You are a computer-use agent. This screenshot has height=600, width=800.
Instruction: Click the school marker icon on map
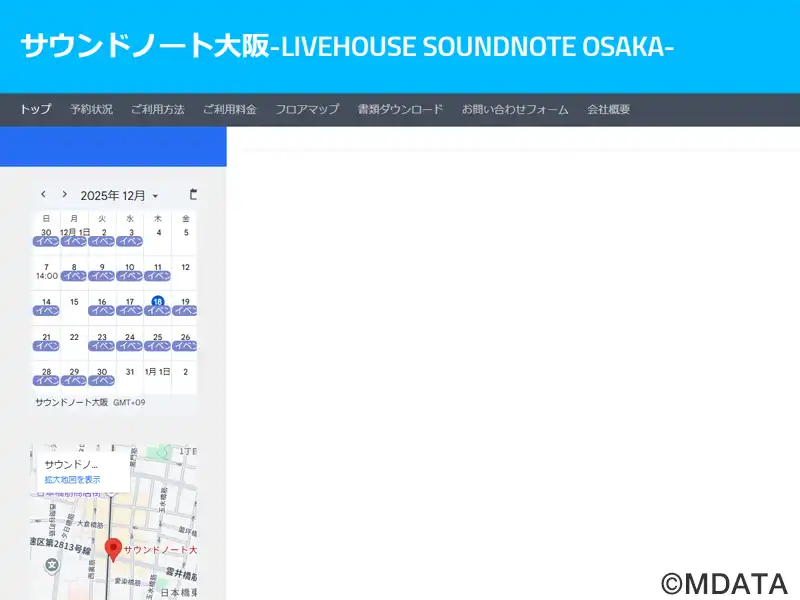[x=52, y=566]
